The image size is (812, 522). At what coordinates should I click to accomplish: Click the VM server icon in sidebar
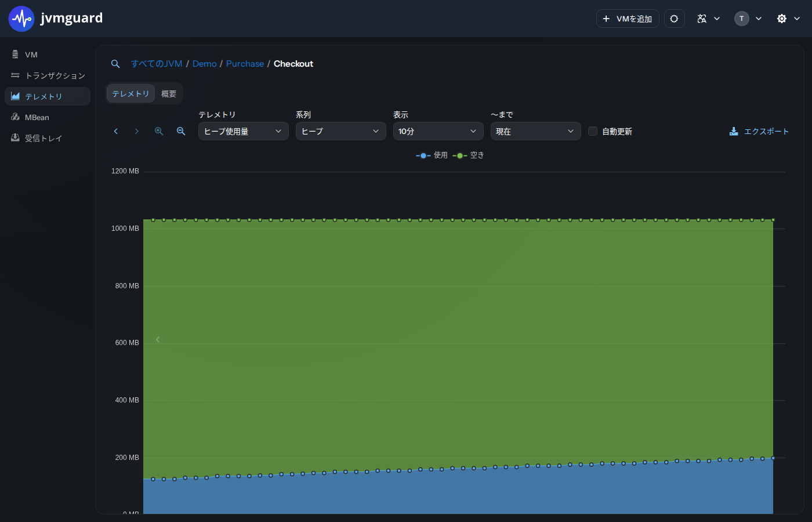(x=15, y=55)
